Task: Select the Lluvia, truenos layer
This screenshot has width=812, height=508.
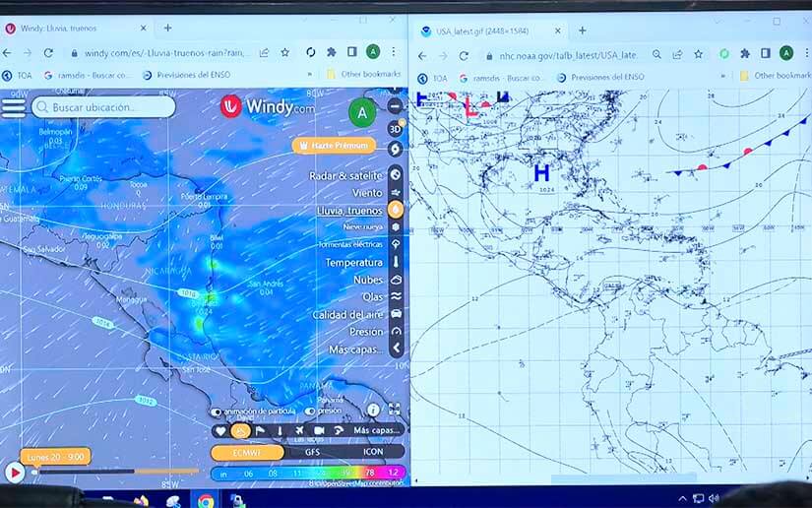Action: pos(349,211)
